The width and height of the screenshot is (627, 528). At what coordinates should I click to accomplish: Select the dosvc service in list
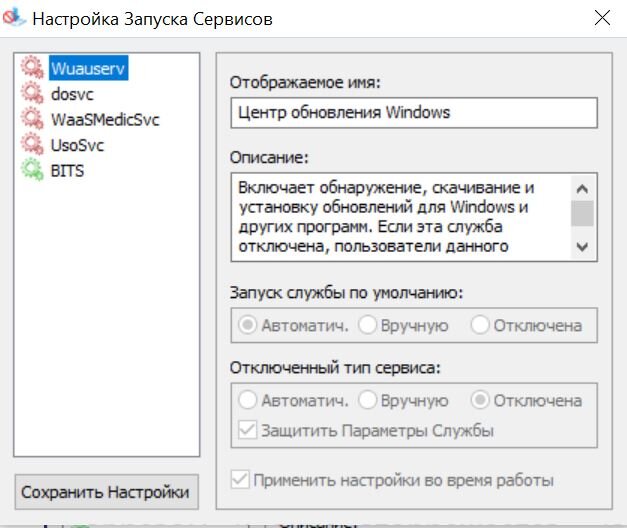point(72,94)
